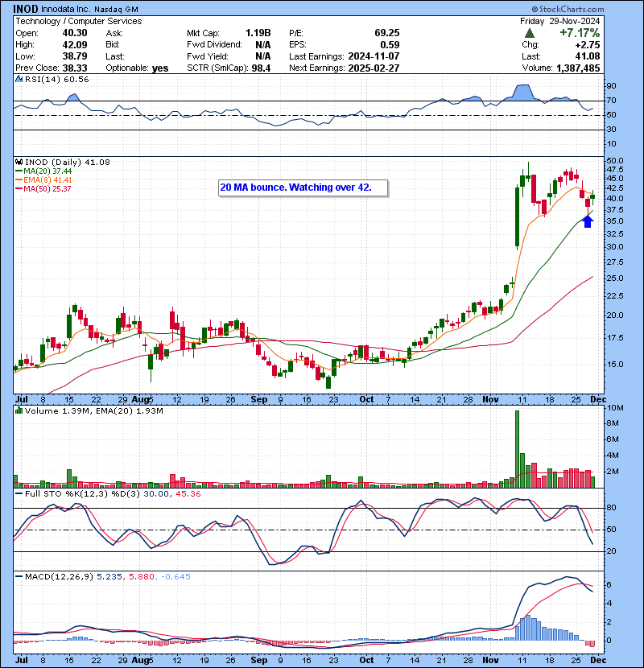
Task: Click the Next Earnings date 2025-02-27
Action: coord(374,68)
